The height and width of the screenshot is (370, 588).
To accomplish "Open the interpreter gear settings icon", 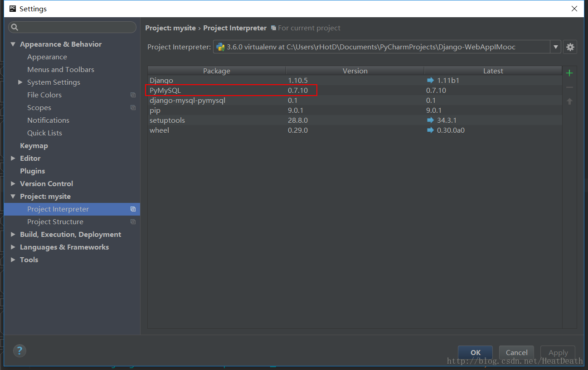I will coord(570,47).
